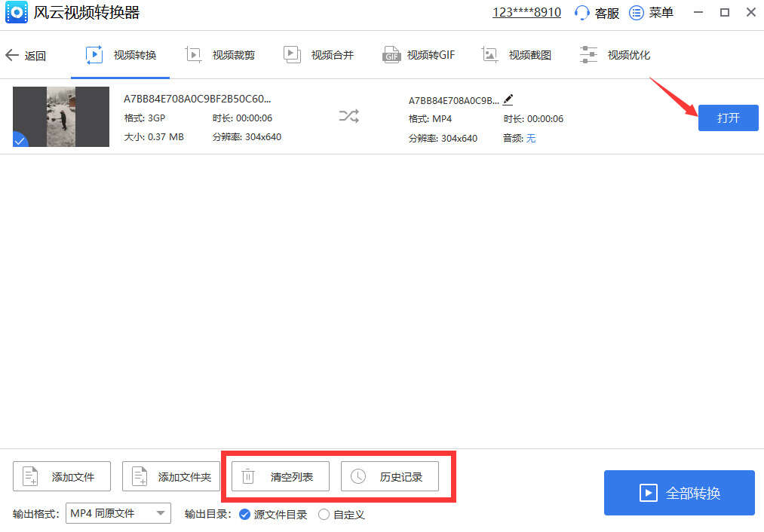Screen dimensions: 764x532
Task: Click the 清空列表 button
Action: coord(280,476)
